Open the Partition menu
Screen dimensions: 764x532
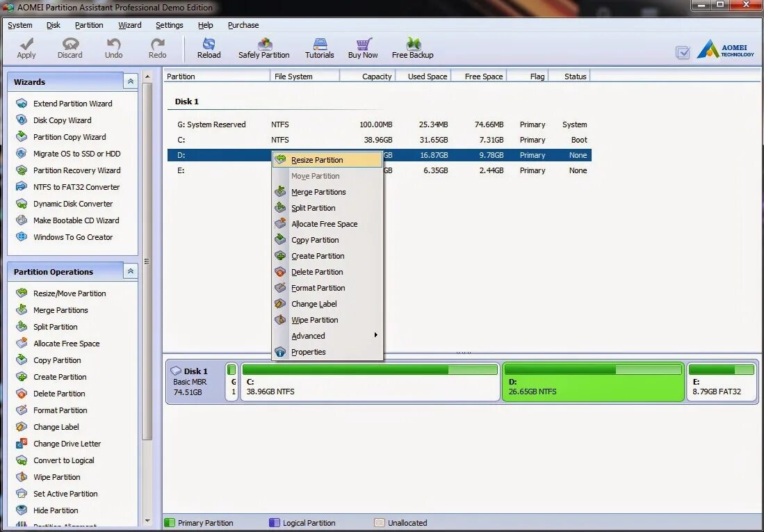(x=89, y=25)
